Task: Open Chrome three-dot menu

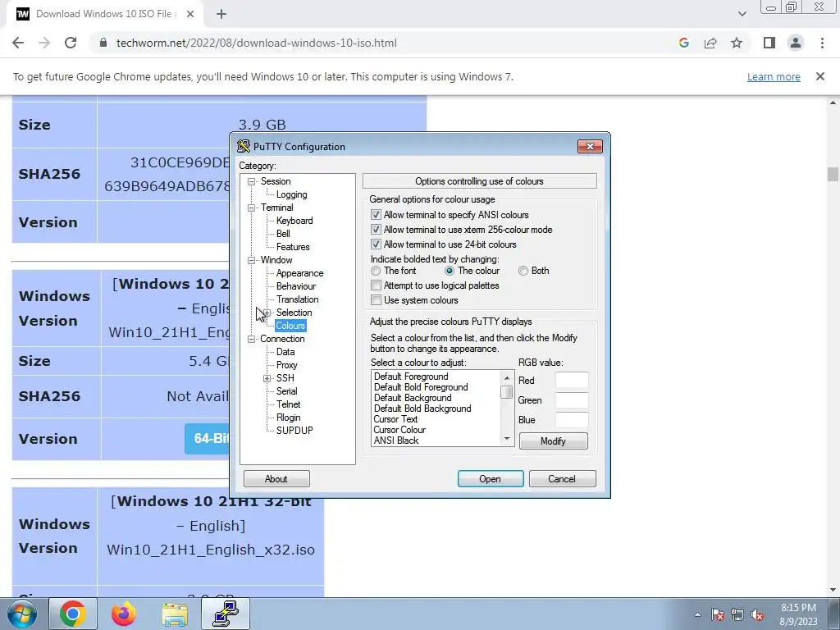Action: [x=822, y=43]
